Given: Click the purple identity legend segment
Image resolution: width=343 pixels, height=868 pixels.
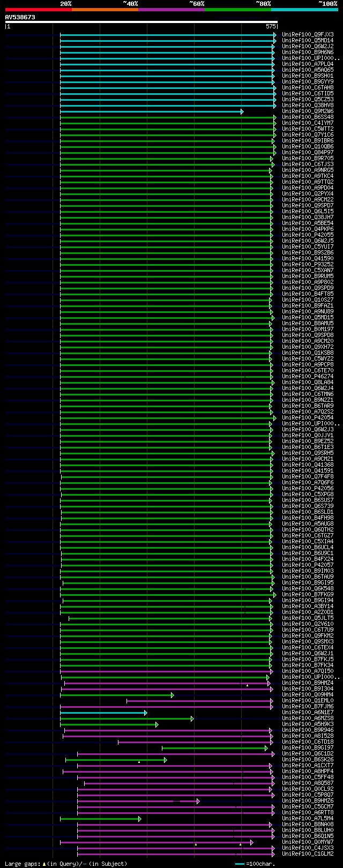Looking at the screenshot, I should 171,10.
